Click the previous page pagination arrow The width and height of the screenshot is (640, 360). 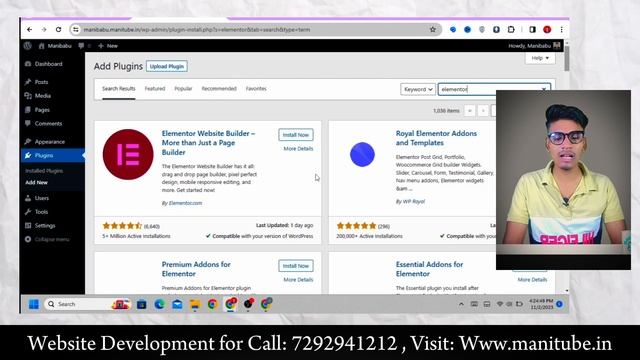(483, 111)
